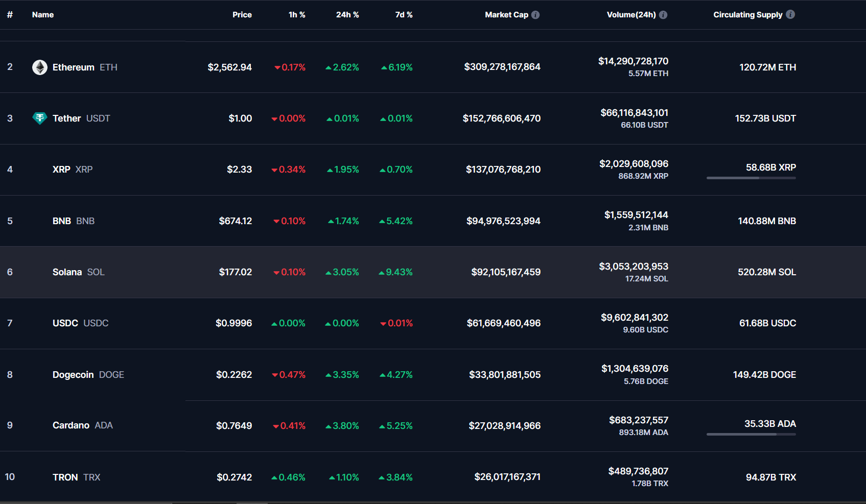Screen dimensions: 866x504
Task: Open the Market Cap info icon
Action: point(535,15)
